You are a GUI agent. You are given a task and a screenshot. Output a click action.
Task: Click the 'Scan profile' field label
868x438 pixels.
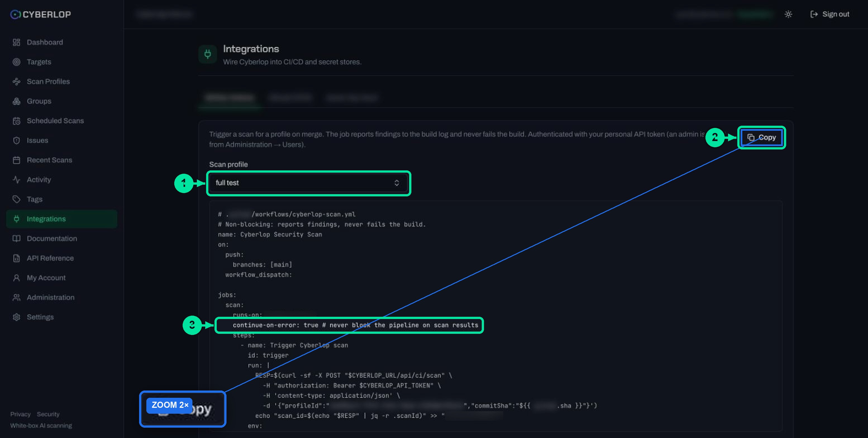coord(228,165)
